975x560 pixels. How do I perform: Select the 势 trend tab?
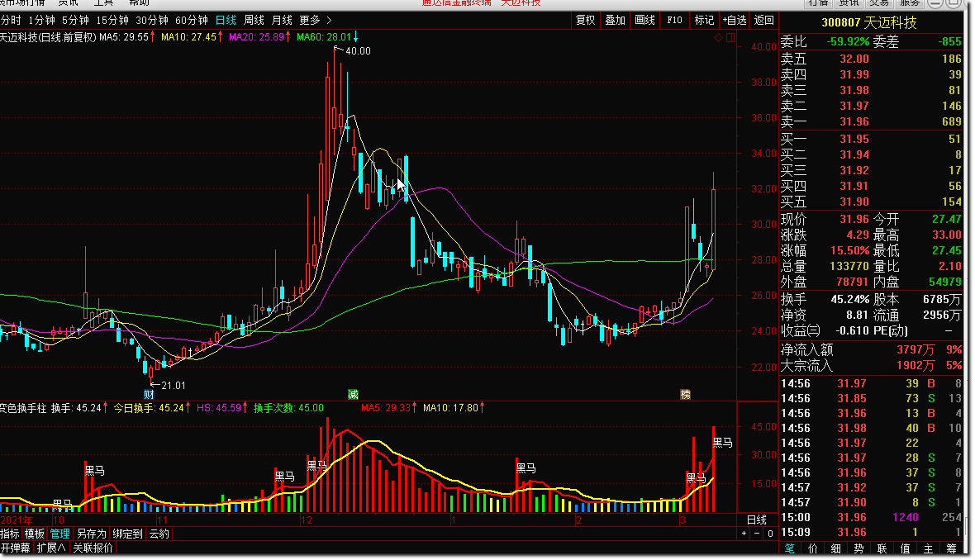[x=858, y=548]
